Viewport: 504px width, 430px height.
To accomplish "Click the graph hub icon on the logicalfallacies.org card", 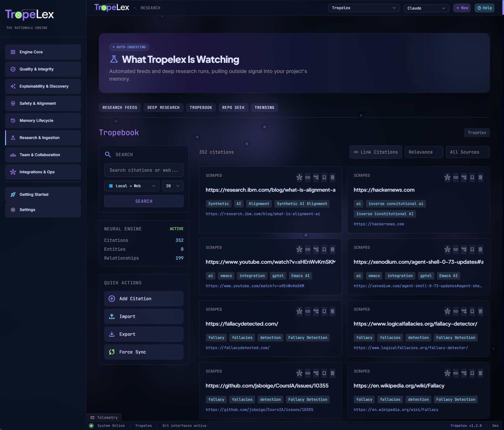I will 447,311.
